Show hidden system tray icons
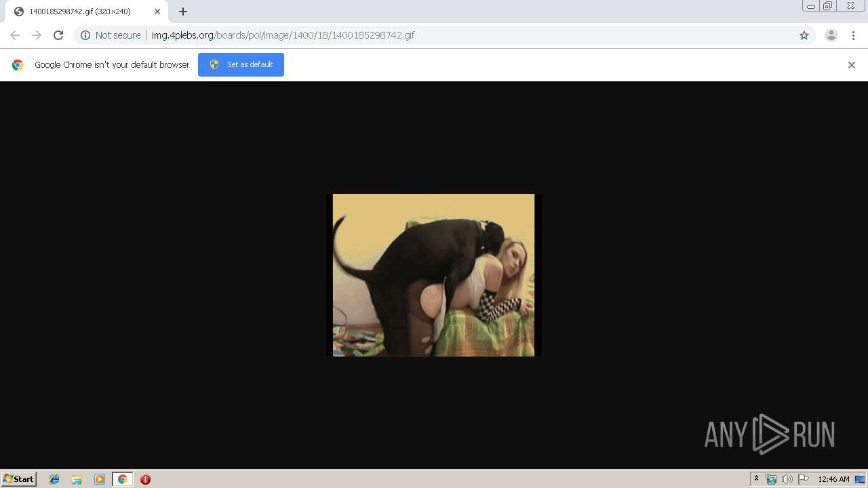The image size is (868, 488). (757, 479)
